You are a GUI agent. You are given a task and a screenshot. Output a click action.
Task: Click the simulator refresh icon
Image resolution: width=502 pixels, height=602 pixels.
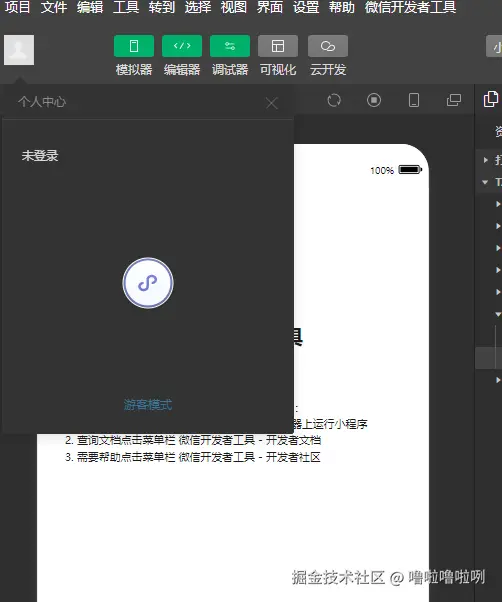pos(334,100)
